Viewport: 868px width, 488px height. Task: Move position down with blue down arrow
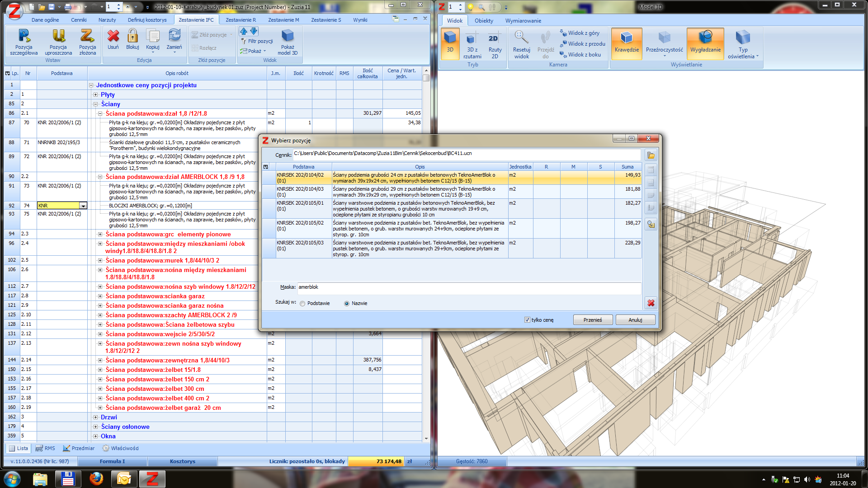[254, 31]
